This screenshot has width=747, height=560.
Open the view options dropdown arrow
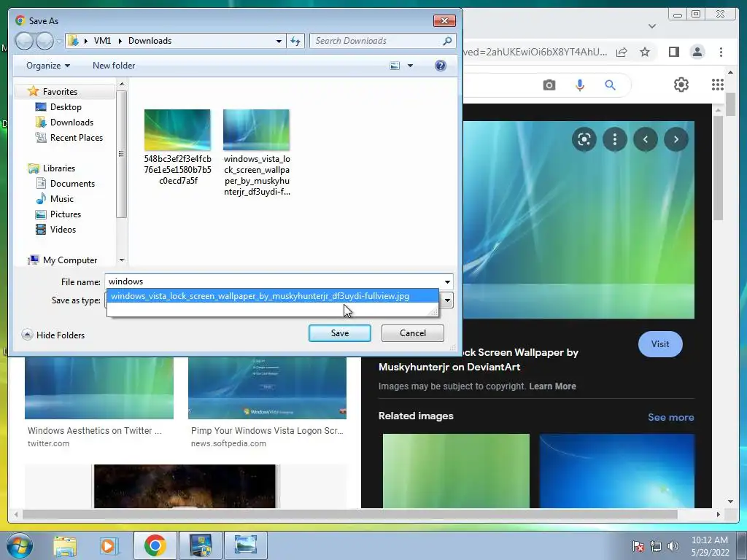click(410, 65)
